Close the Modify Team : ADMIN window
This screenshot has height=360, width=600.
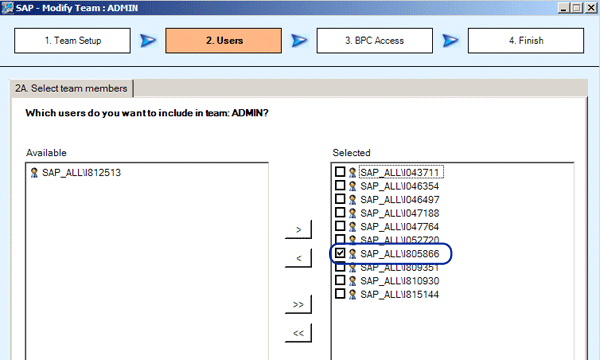[591, 8]
